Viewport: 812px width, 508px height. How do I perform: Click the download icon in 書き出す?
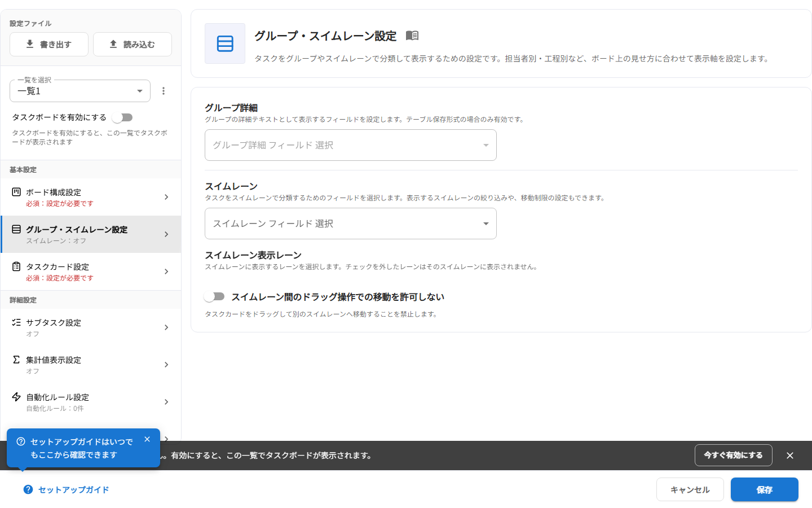30,43
